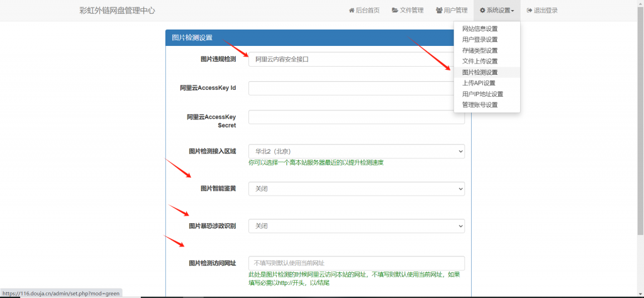This screenshot has width=644, height=298.
Task: Collapse the 系统设置 dropdown menu
Action: [x=497, y=11]
